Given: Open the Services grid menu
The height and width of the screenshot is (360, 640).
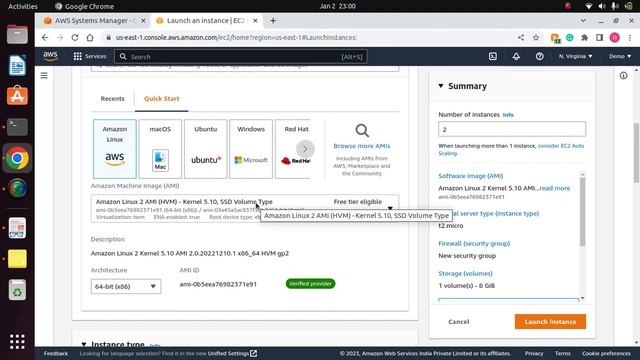Looking at the screenshot, I should tap(89, 56).
